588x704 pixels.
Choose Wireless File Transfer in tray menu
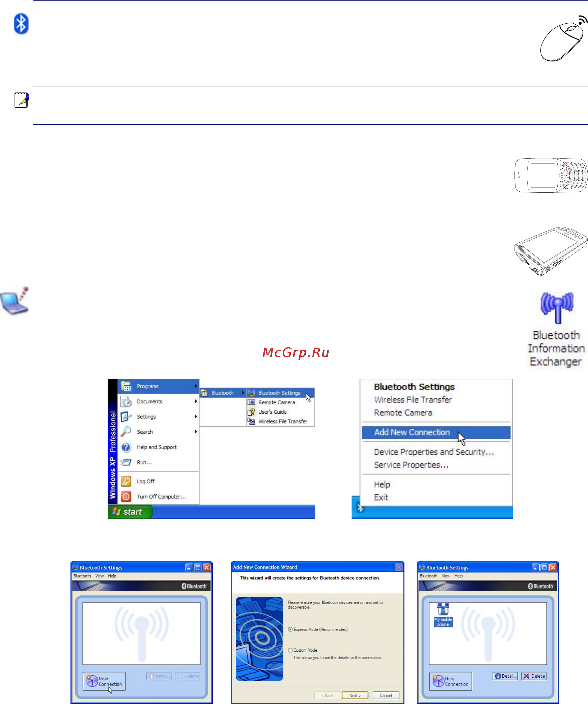413,400
